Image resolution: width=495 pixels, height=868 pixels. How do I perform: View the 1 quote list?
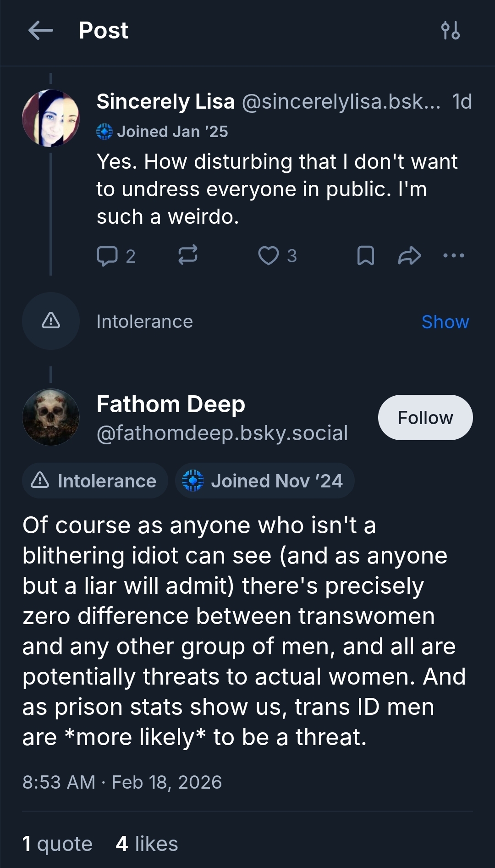(57, 844)
